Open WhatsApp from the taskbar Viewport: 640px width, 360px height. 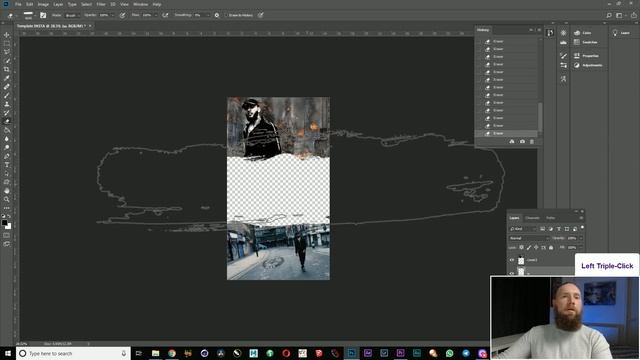449,353
